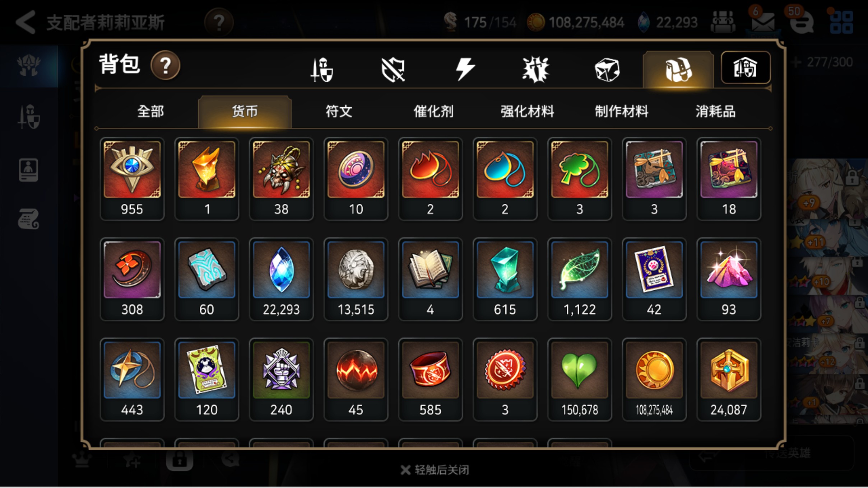Select the skystone crystal showing 22,293
868x488 pixels.
click(281, 279)
